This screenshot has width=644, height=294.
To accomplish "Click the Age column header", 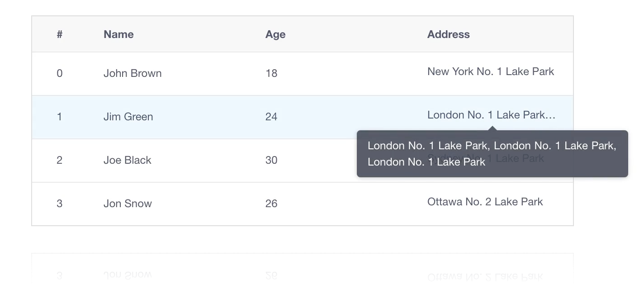I will coord(275,34).
